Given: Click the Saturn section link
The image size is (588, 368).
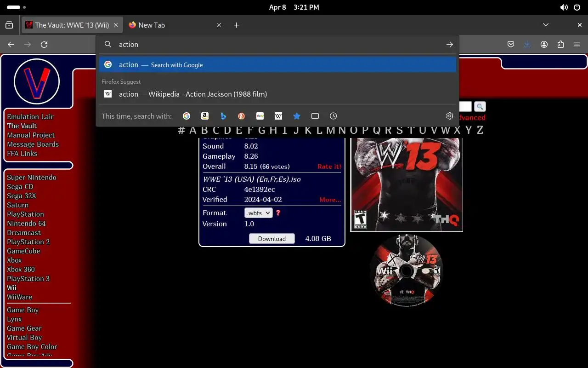Looking at the screenshot, I should pyautogui.click(x=17, y=205).
